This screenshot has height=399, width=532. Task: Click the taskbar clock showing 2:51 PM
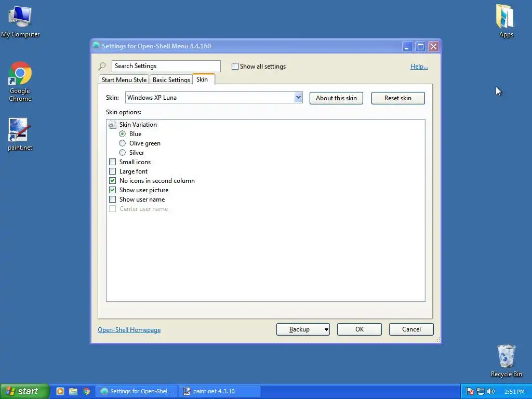coord(514,392)
